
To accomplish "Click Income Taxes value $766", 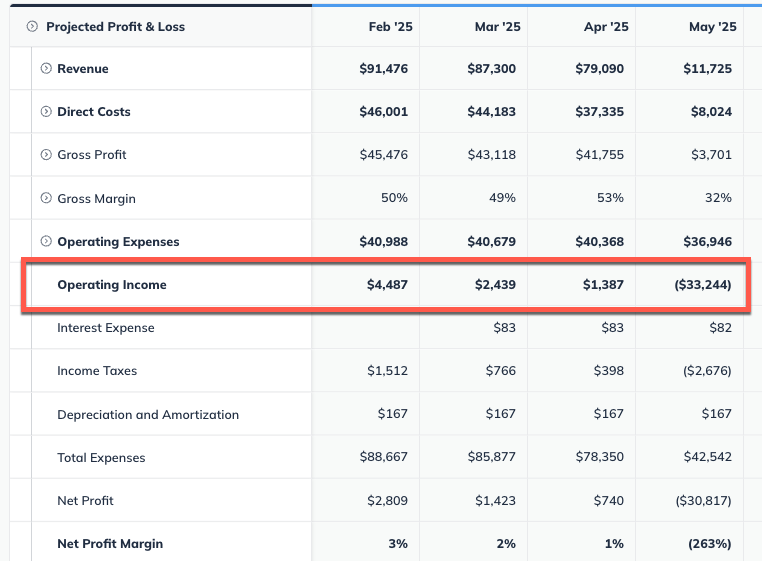I will click(501, 371).
